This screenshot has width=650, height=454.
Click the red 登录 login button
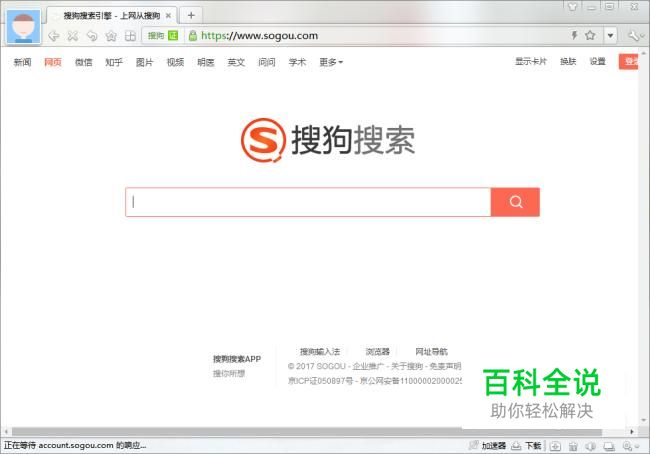(628, 62)
